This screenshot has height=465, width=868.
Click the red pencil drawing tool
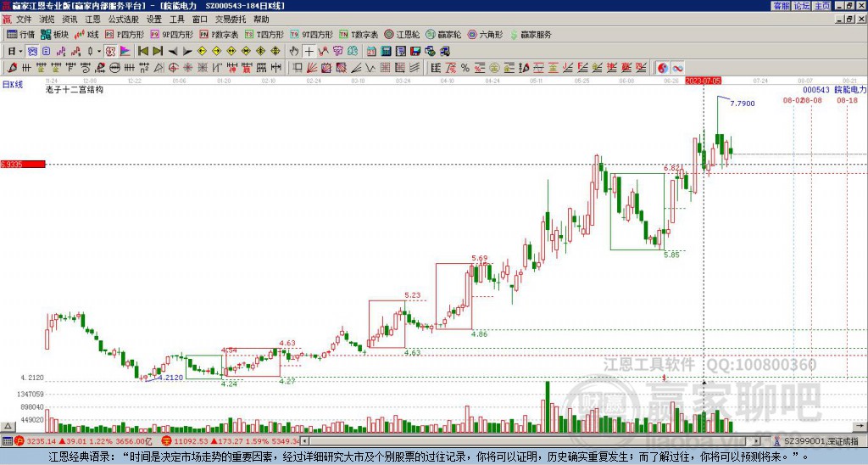(12, 68)
